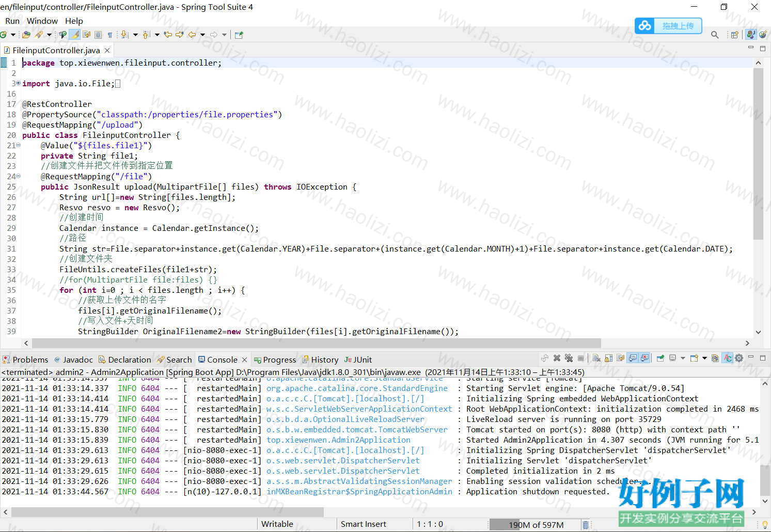Open Console settings gear
The height and width of the screenshot is (532, 771).
(x=739, y=358)
